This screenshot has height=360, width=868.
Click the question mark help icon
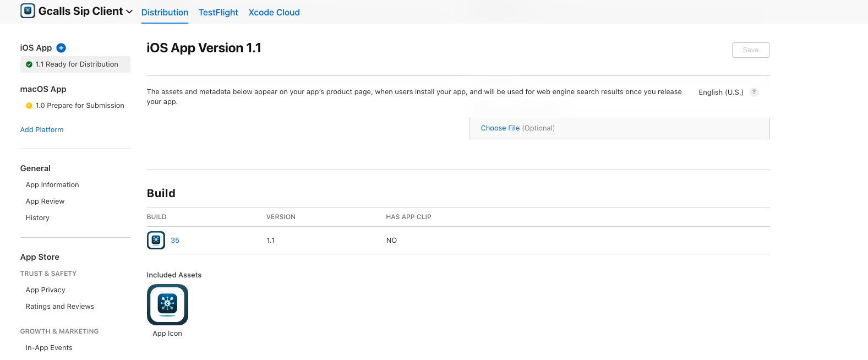754,92
